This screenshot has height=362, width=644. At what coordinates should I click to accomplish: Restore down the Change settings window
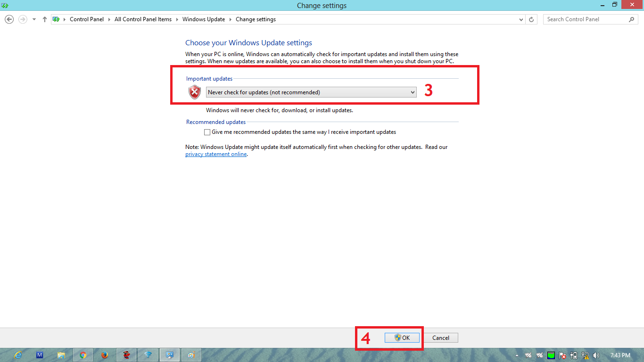tap(614, 5)
